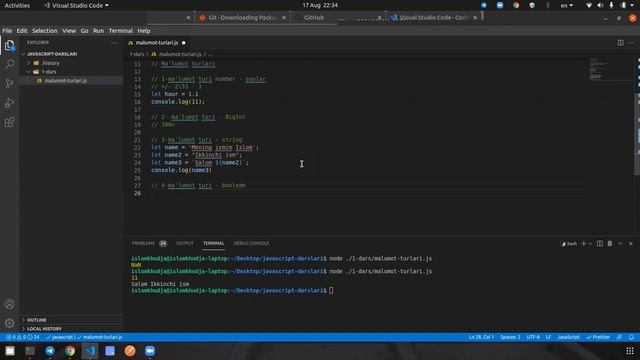
Task: Switch to the GitHub browser tab
Action: click(314, 18)
